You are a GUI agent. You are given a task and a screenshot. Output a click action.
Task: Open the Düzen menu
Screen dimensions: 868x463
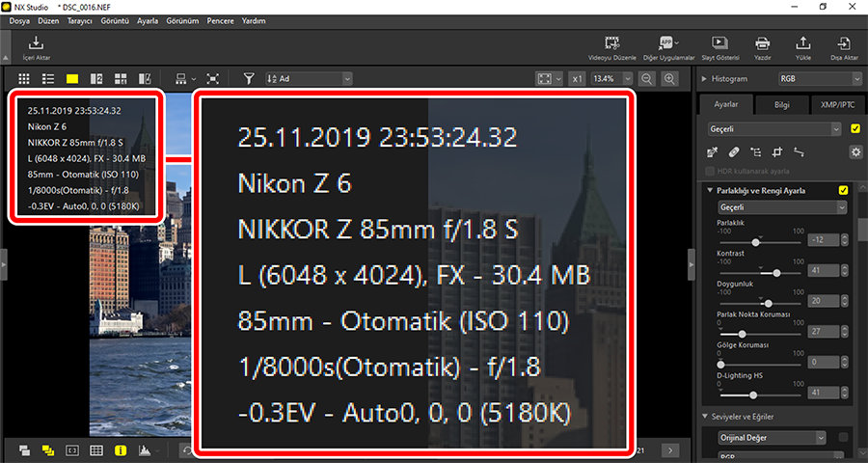point(48,21)
